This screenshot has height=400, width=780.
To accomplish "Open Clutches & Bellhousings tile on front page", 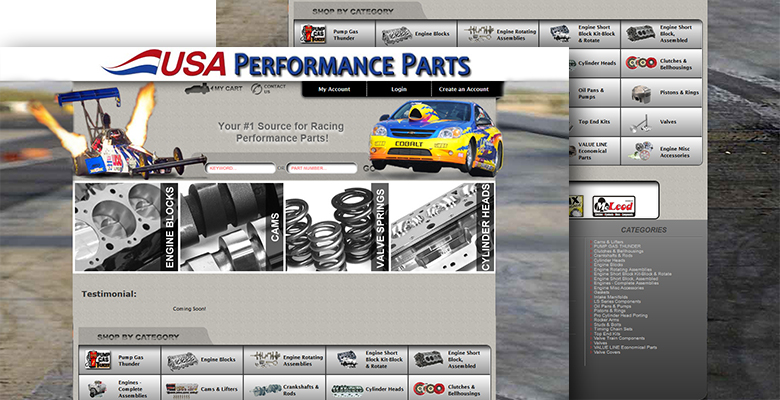I will tap(449, 388).
